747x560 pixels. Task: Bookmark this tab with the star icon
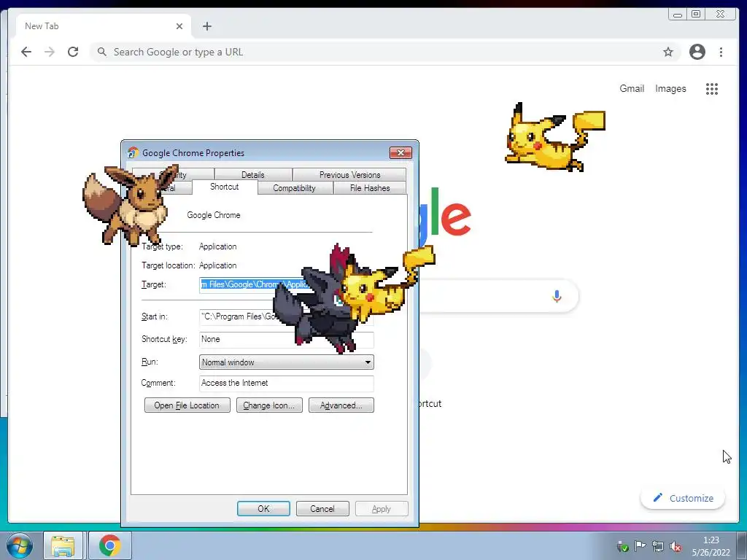[x=668, y=52]
